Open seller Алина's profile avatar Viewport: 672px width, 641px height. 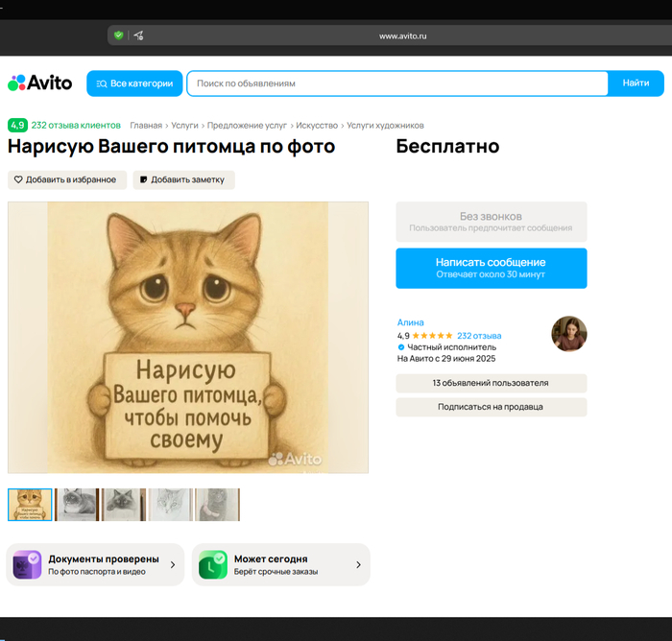568,334
